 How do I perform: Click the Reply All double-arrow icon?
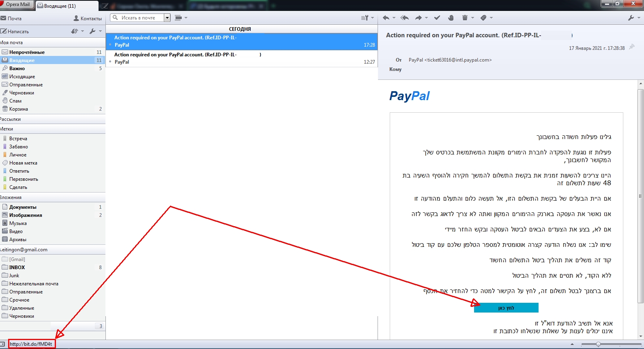point(404,18)
